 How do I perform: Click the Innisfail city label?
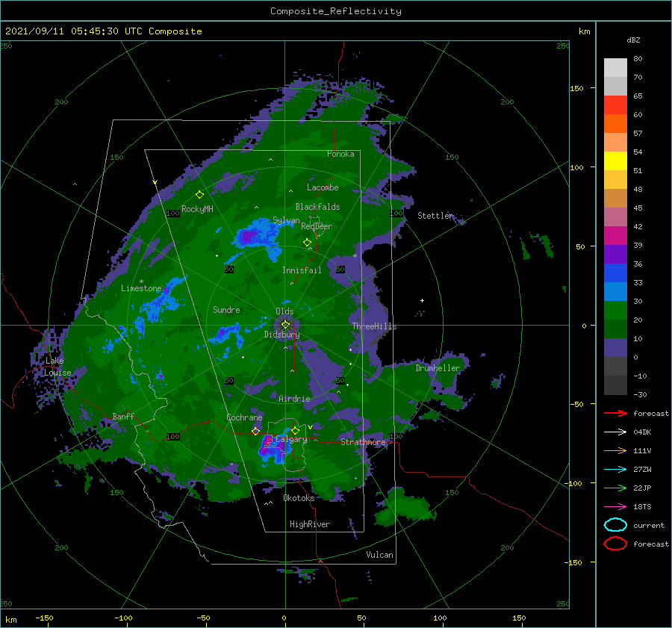pos(302,270)
